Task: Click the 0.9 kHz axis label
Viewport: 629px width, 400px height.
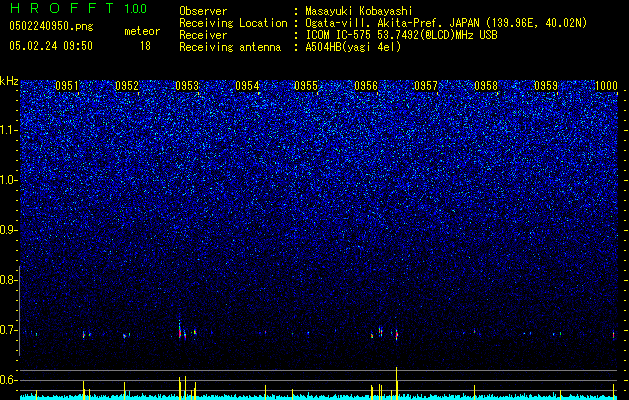Action: click(8, 230)
